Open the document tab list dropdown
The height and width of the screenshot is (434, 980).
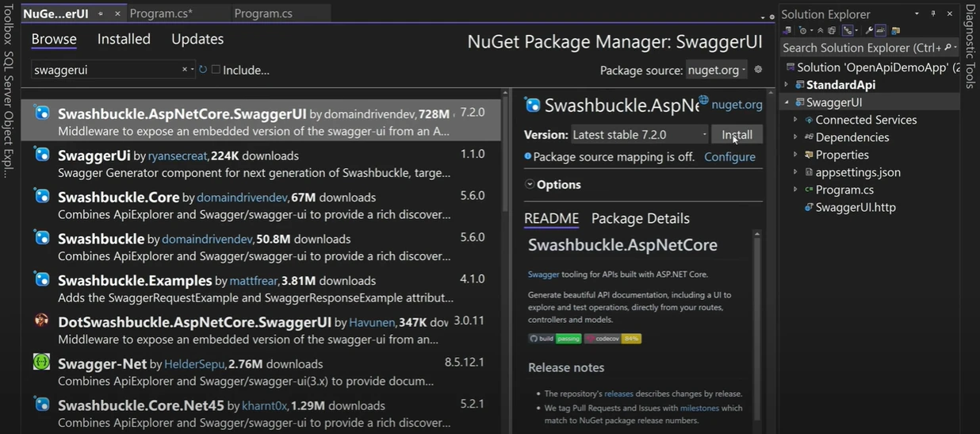tap(763, 17)
